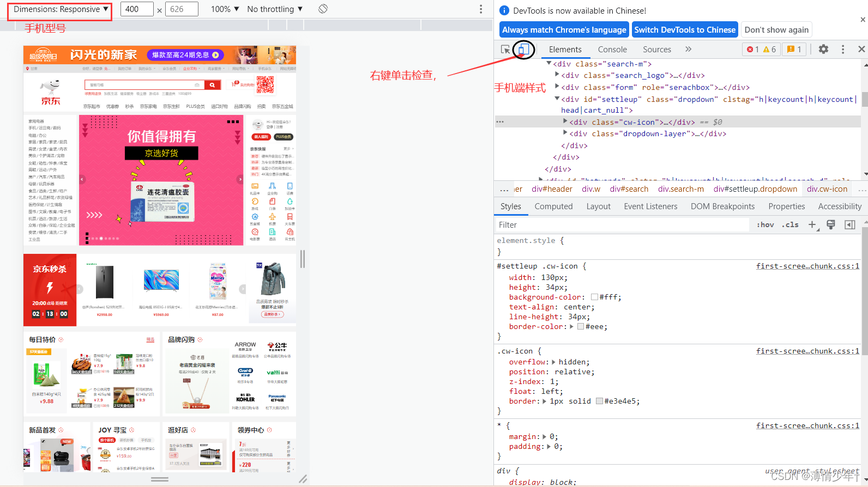
Task: Open DevTools settings gear
Action: tap(823, 49)
